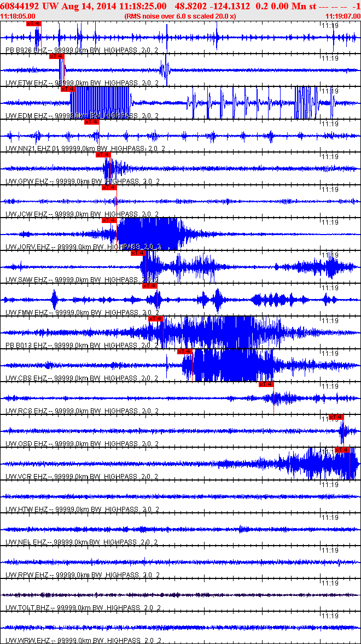This screenshot has width=361, height=644.
Task: Click the red pick flag on UW SAW trace
Action: [x=138, y=253]
